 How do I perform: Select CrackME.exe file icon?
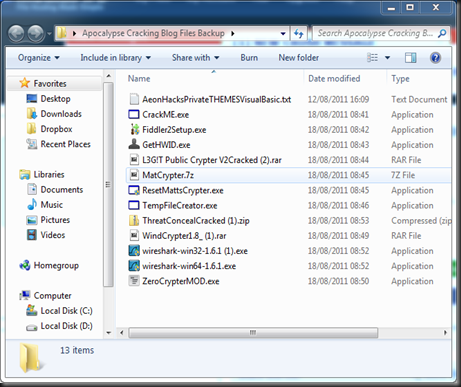(x=134, y=114)
